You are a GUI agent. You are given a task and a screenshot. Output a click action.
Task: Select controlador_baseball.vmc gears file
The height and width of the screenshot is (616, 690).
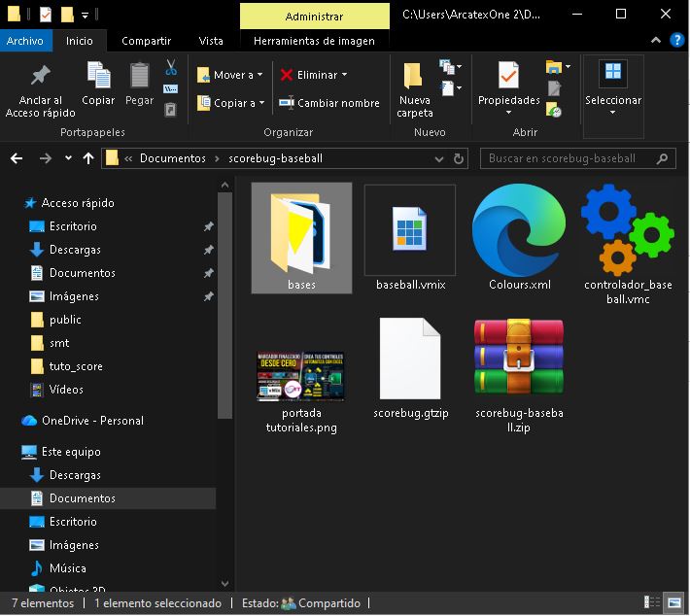tap(628, 245)
